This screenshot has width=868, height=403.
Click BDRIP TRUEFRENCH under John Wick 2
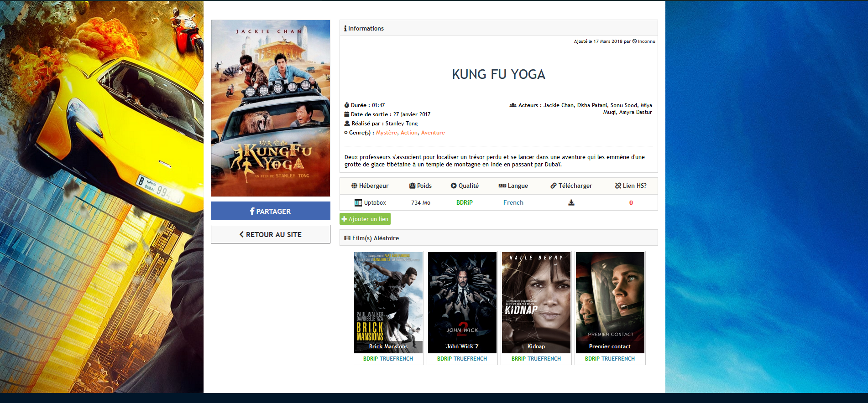click(462, 359)
